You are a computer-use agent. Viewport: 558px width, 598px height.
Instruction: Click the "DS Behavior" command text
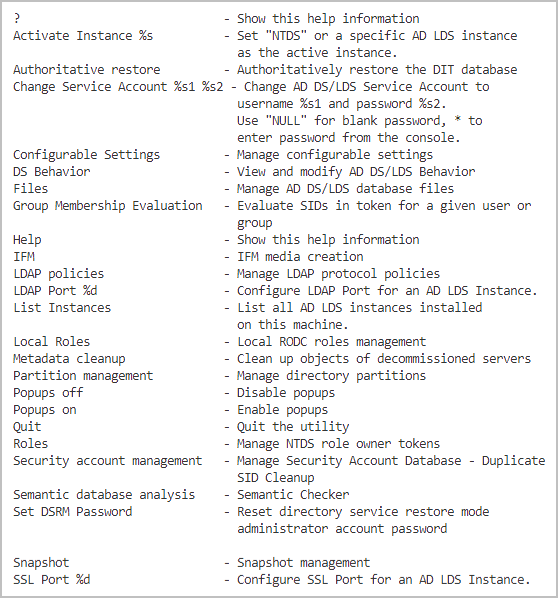coord(52,172)
